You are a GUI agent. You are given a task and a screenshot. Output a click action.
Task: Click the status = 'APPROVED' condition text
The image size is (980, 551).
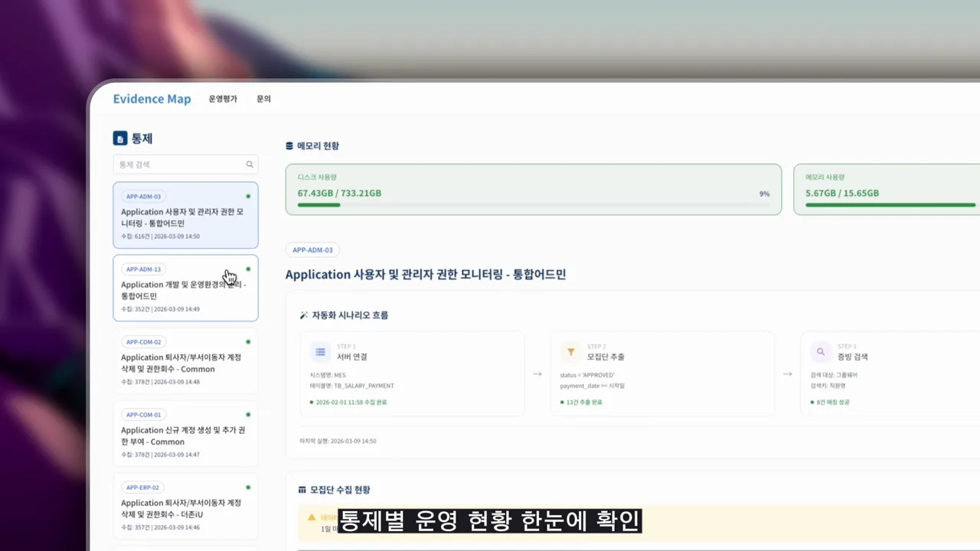pyautogui.click(x=587, y=375)
